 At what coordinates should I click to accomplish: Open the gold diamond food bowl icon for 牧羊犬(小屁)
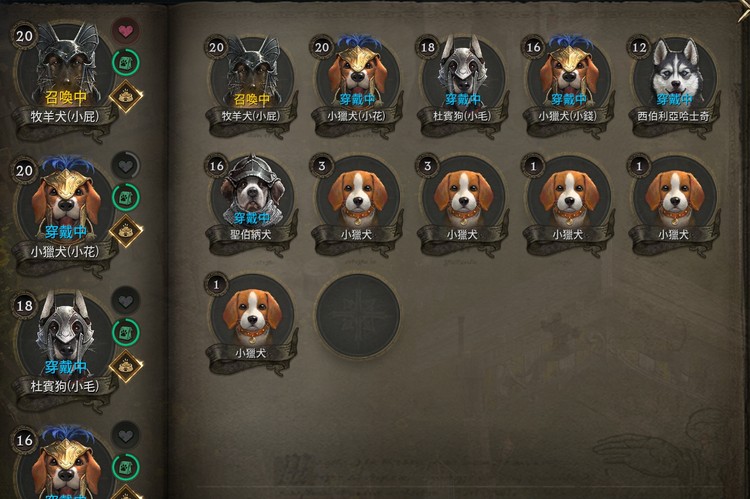pos(126,96)
